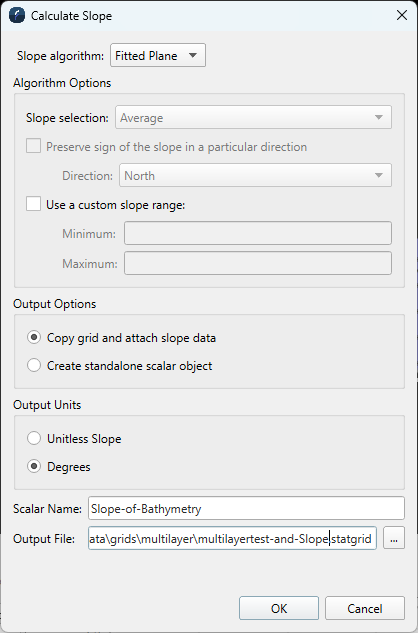The image size is (418, 633).
Task: Open the Slope algorithm dropdown
Action: (x=158, y=55)
